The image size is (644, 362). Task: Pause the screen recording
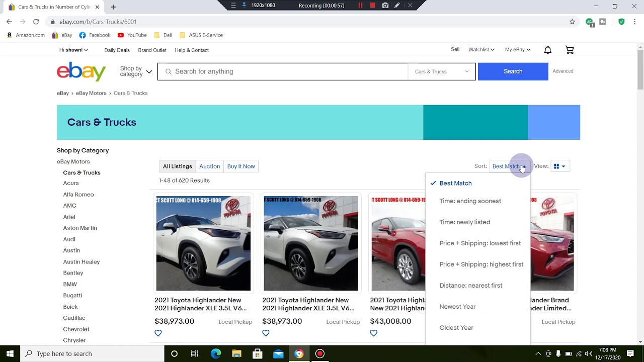coord(360,6)
